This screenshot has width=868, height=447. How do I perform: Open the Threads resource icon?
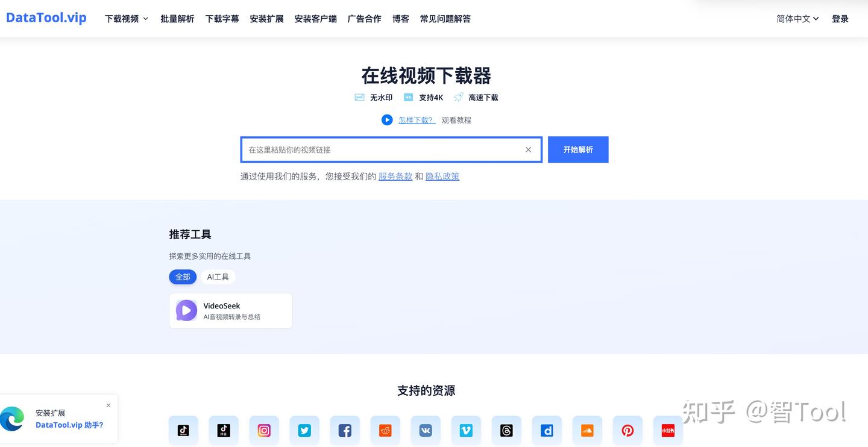[506, 430]
